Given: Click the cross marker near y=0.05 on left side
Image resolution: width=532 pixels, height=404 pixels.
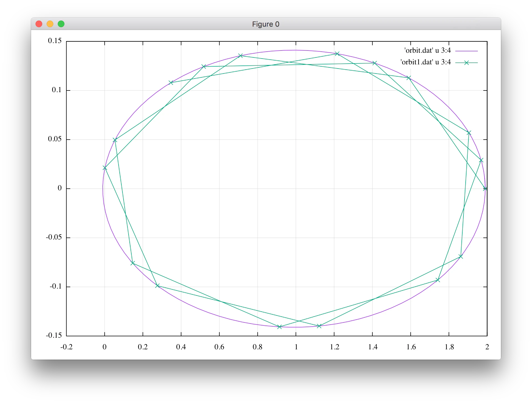Looking at the screenshot, I should pyautogui.click(x=115, y=140).
